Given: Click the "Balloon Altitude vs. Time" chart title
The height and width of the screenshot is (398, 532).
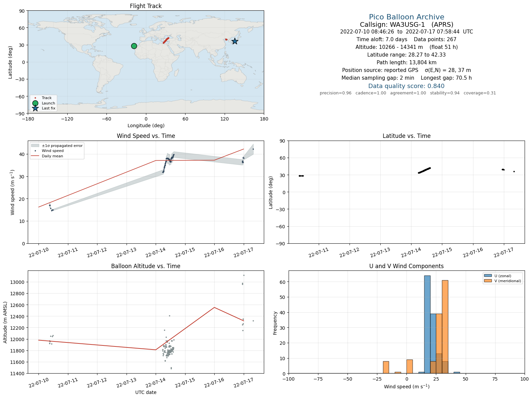Looking at the screenshot, I should [x=146, y=266].
